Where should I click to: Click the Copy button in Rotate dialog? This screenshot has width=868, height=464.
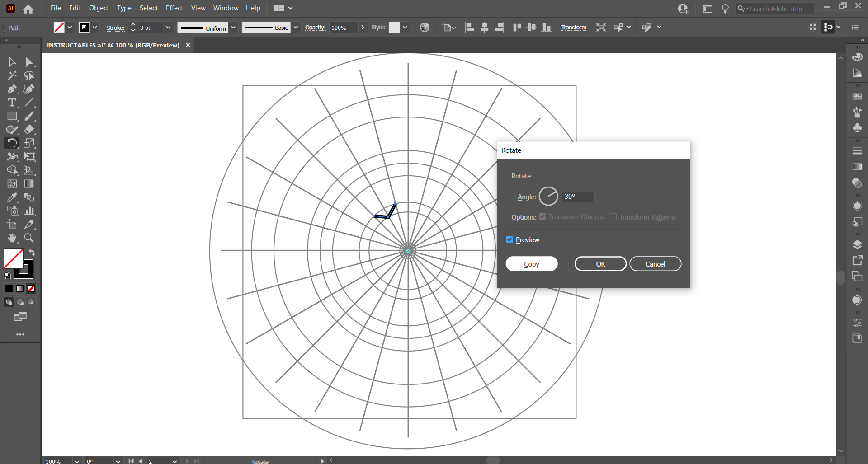[531, 264]
